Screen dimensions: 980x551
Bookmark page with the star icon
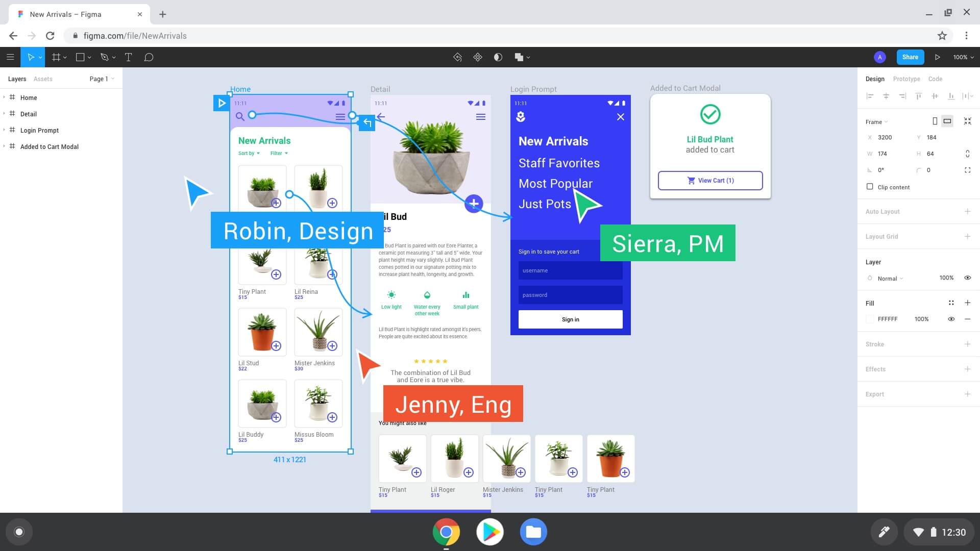942,36
